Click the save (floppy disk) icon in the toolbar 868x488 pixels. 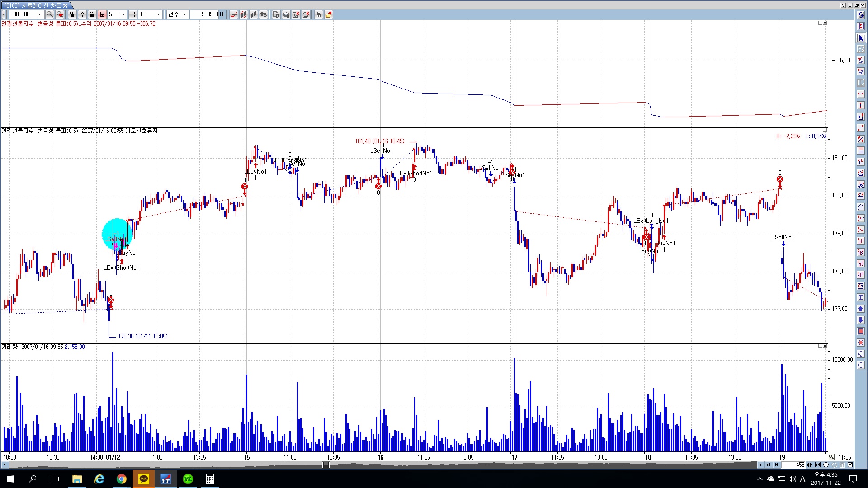(x=319, y=14)
